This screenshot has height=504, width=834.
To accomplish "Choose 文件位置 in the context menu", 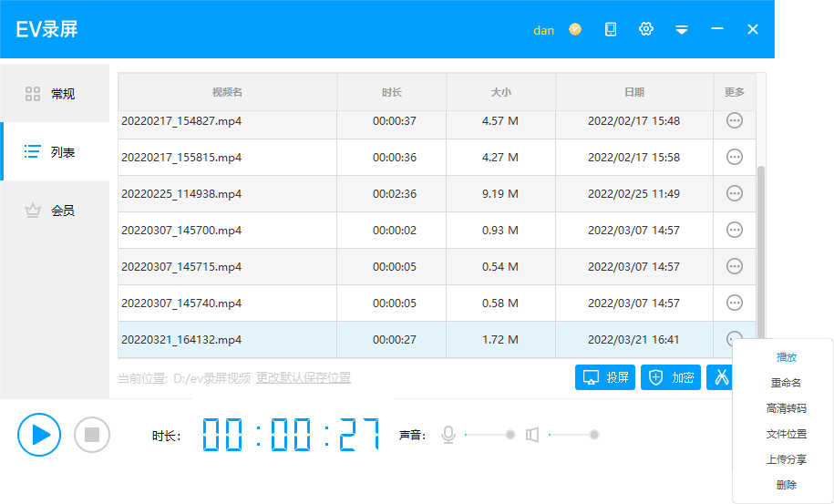I will click(786, 434).
